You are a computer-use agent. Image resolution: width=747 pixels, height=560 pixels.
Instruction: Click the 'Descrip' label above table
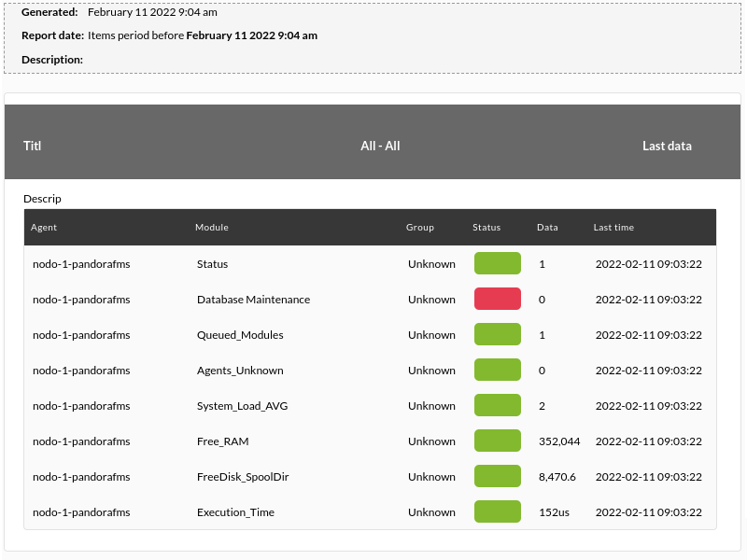coord(42,199)
